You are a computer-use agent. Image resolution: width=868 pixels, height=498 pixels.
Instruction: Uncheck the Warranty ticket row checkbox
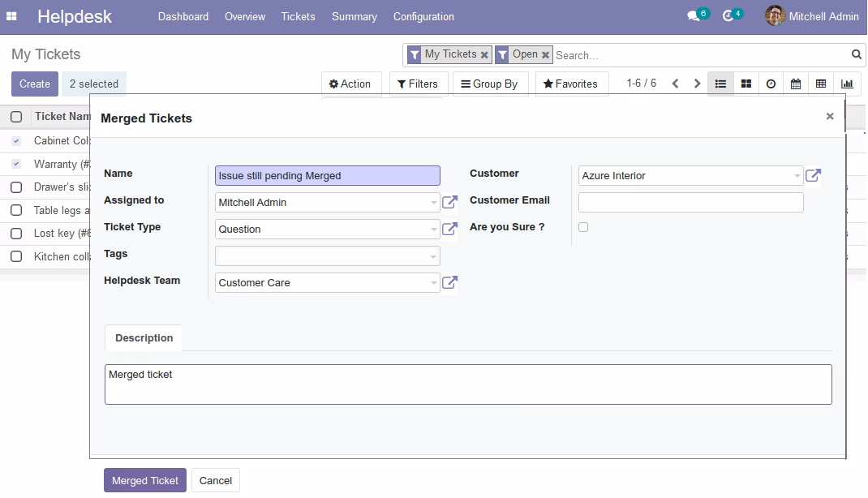[x=16, y=165]
